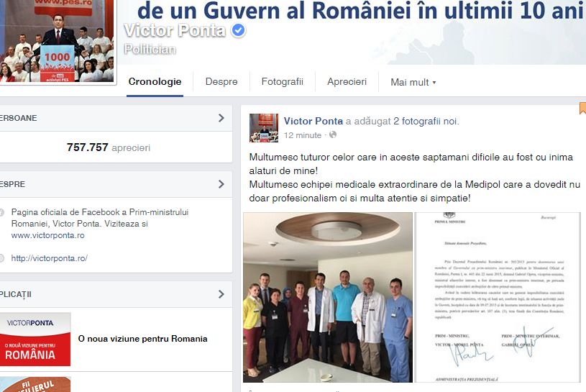Select the Cronologie tab

[155, 81]
